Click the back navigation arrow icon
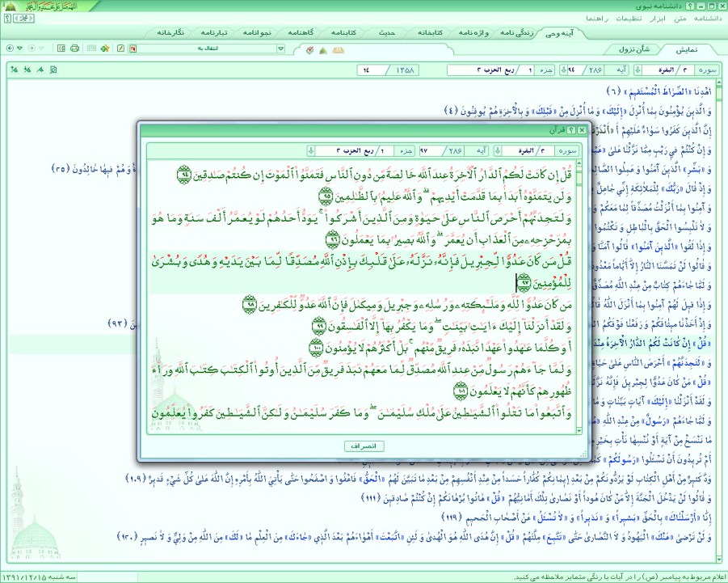The image size is (728, 583). click(x=11, y=49)
